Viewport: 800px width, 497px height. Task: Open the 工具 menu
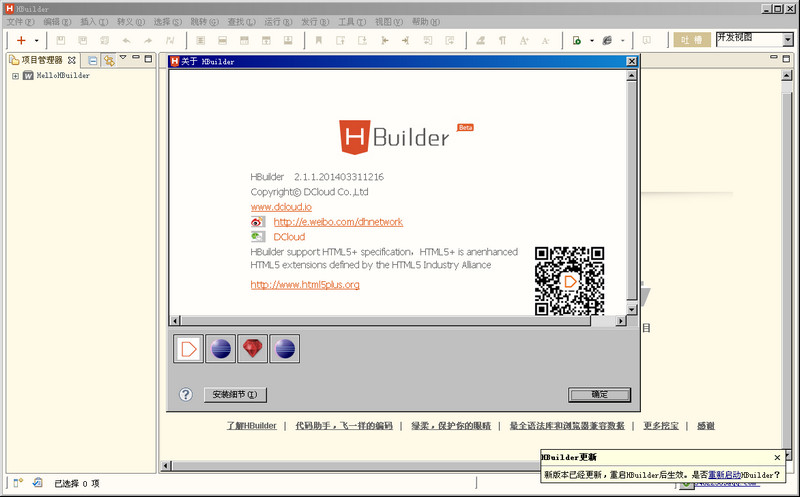point(352,21)
